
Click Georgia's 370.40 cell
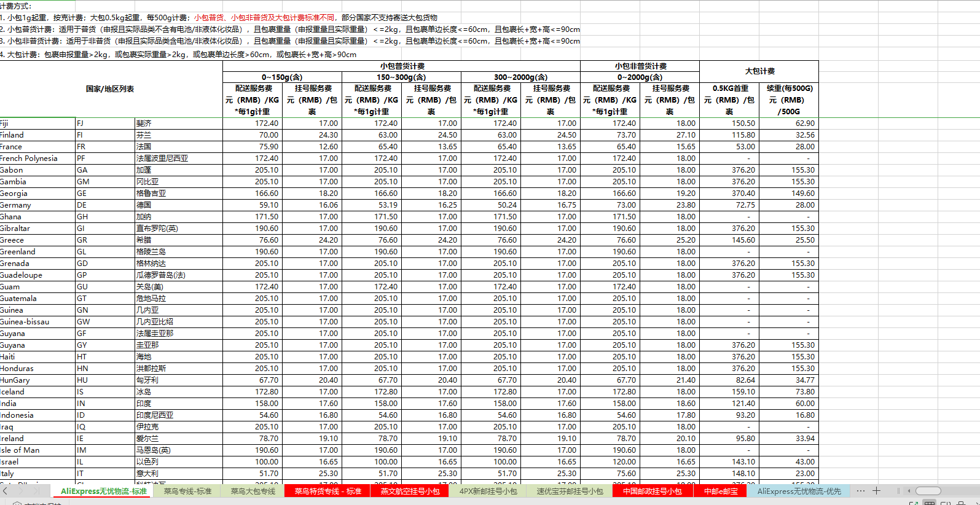(729, 194)
